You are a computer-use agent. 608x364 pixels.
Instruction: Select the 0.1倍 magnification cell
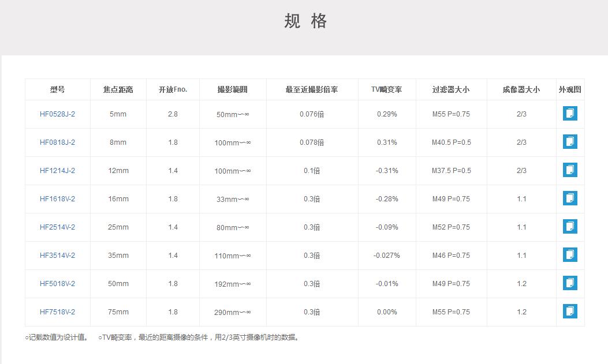tap(312, 171)
